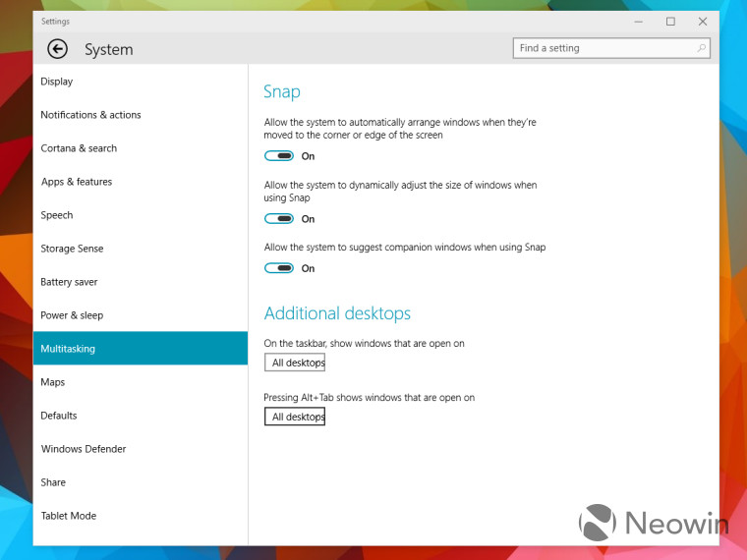Viewport: 747px width, 560px height.
Task: Open taskbar windows All desktops dropdown
Action: coord(295,363)
